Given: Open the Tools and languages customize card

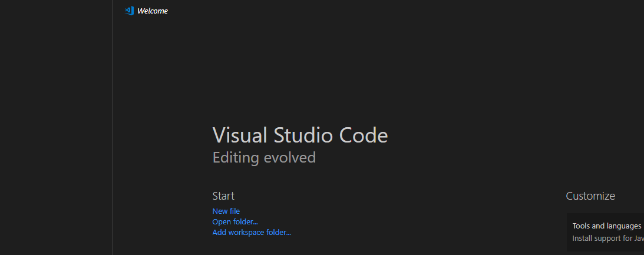Looking at the screenshot, I should click(605, 232).
